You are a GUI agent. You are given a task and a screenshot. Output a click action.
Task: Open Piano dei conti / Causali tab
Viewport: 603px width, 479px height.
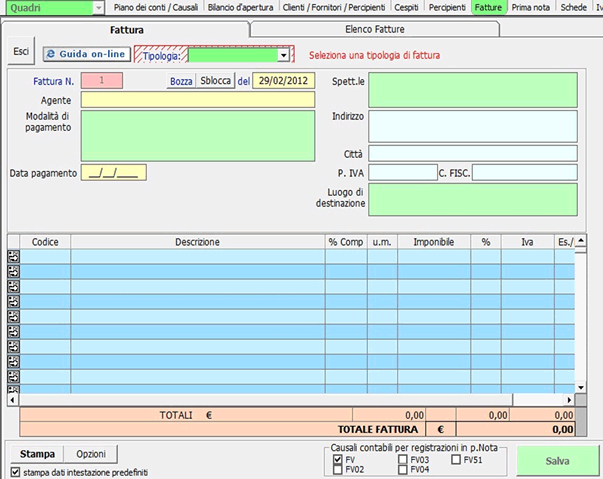(x=156, y=7)
